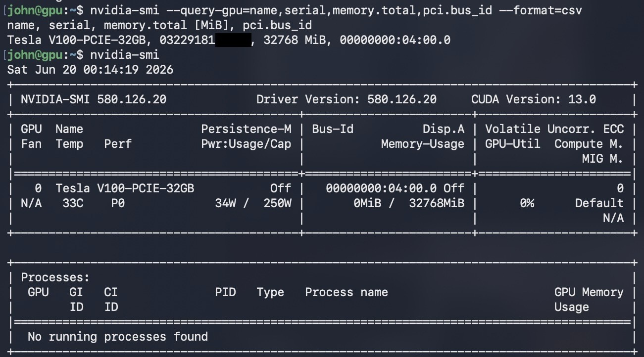Click the "Perf" header label
This screenshot has width=644, height=357.
tap(118, 143)
